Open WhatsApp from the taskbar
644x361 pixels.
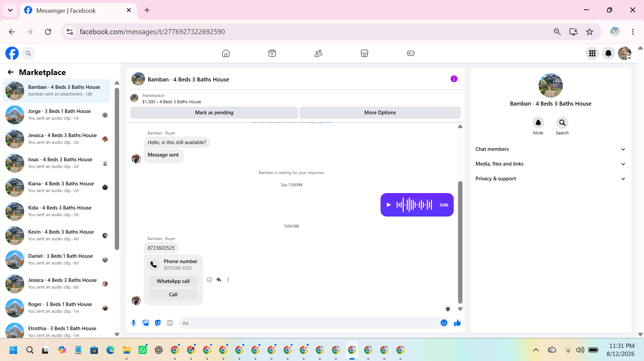[143, 350]
